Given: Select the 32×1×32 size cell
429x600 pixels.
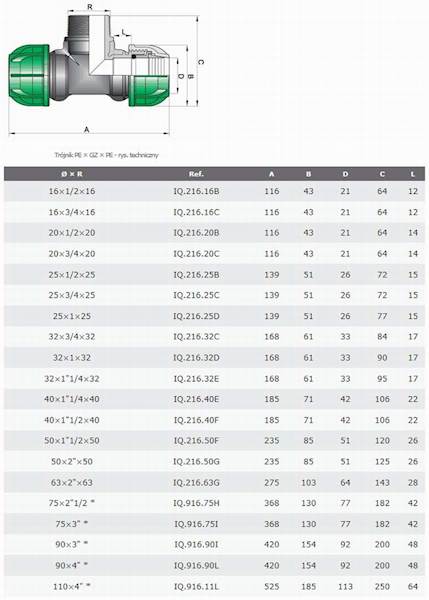Looking at the screenshot, I should 72,358.
